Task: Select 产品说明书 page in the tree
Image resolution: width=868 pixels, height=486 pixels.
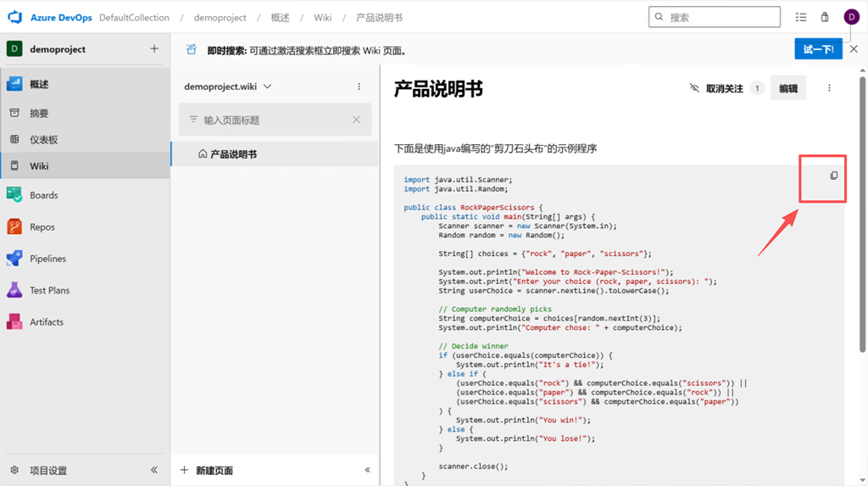Action: (x=275, y=154)
